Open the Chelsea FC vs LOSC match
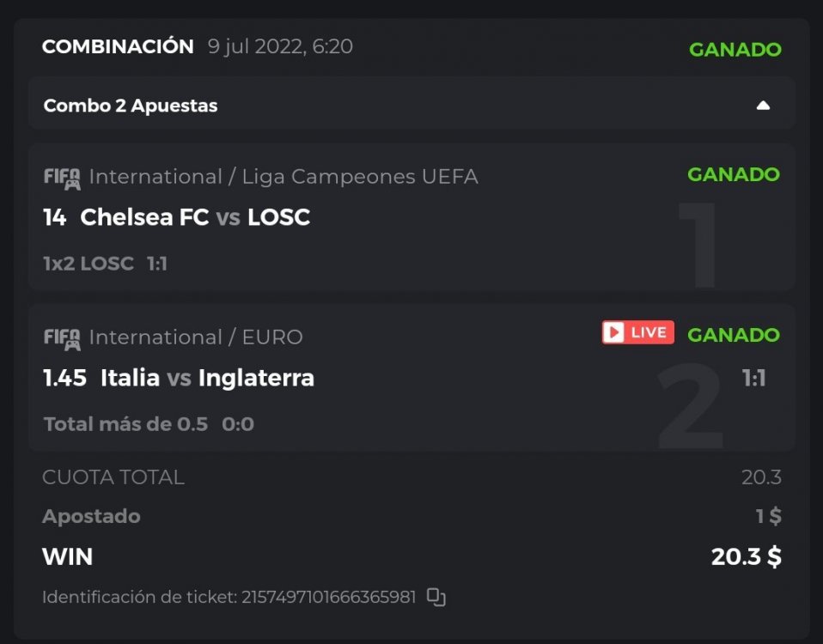 tap(194, 218)
